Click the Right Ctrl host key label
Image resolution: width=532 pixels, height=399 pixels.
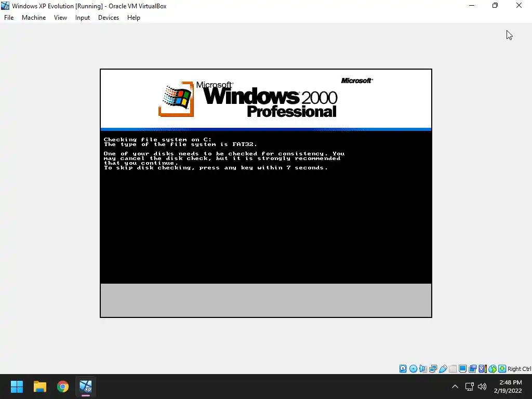pyautogui.click(x=520, y=369)
